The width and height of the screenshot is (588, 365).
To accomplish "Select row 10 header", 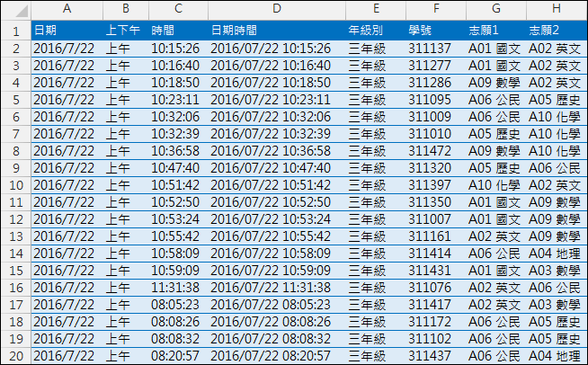I will tap(16, 185).
